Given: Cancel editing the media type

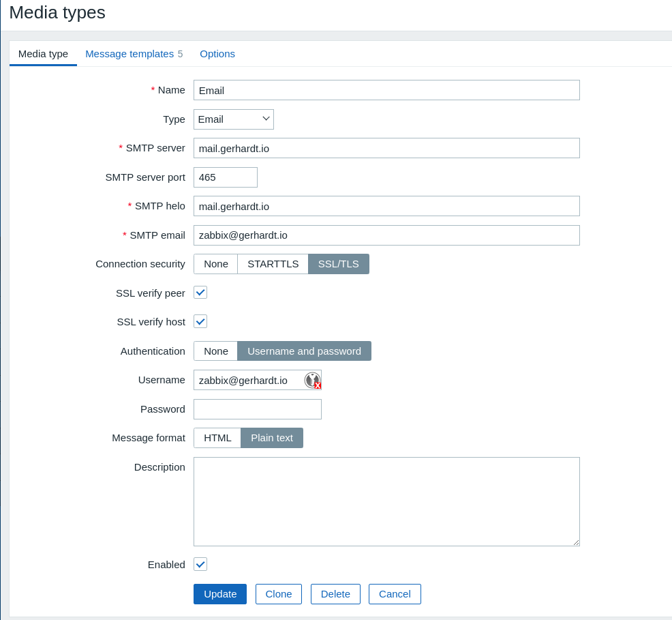Looking at the screenshot, I should pos(395,594).
